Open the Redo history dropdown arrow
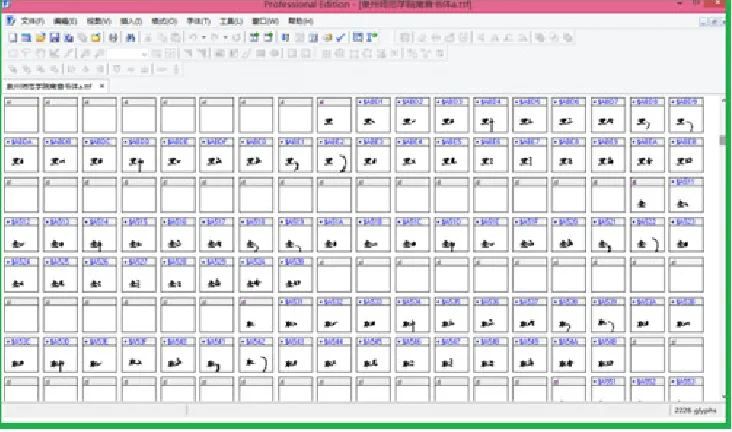This screenshot has width=732, height=432. pyautogui.click(x=225, y=38)
